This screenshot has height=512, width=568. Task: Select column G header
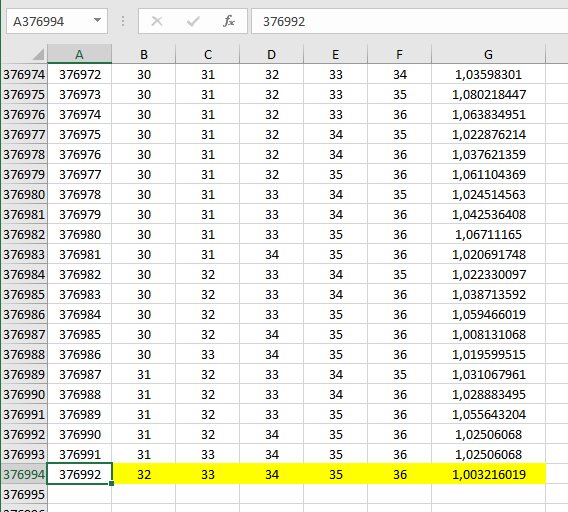pos(488,54)
